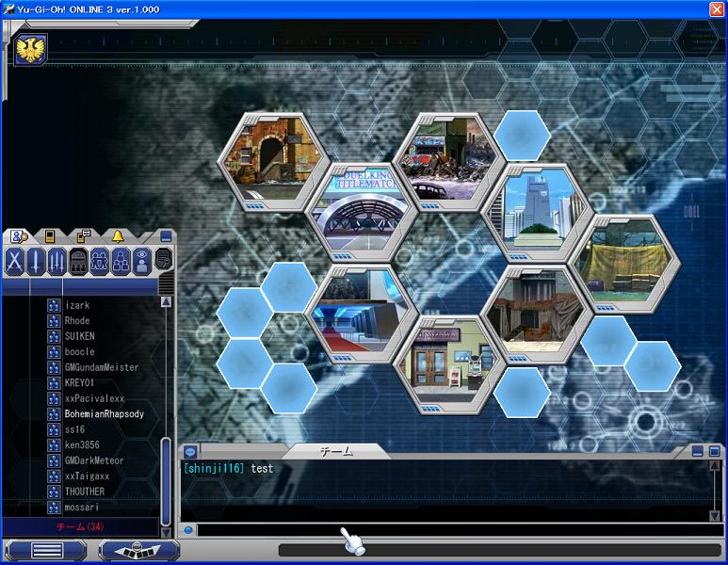Open the main menu button with lines

(46, 551)
